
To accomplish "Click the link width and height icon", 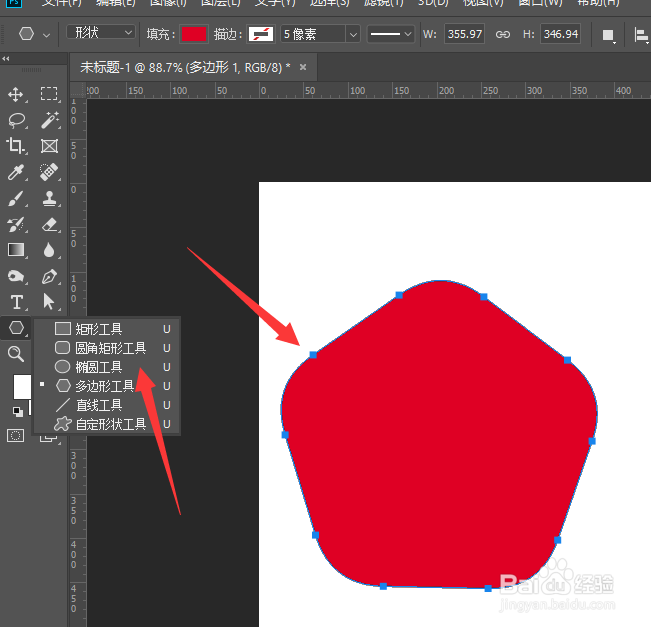I will click(x=502, y=34).
